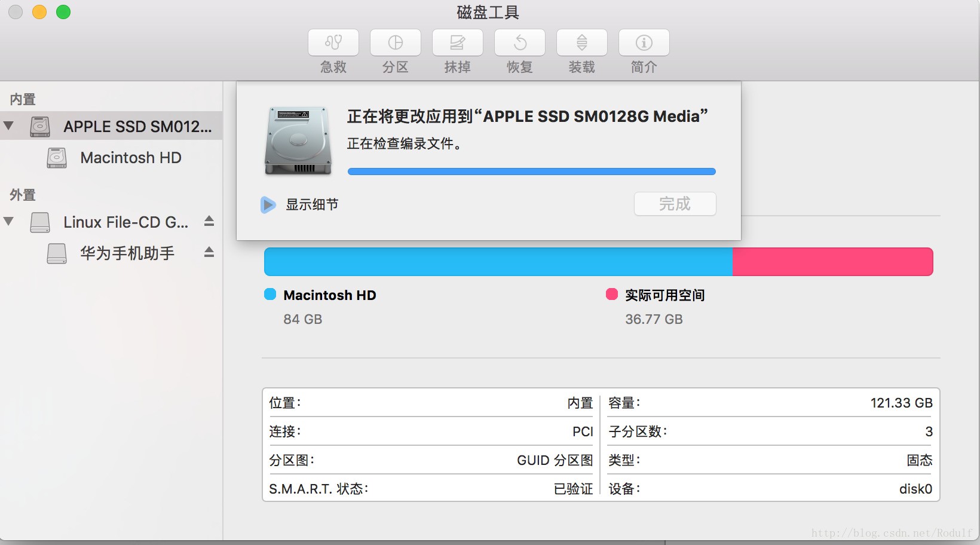
Task: Click the S.M.A.R.T. 状态 label
Action: [x=318, y=489]
